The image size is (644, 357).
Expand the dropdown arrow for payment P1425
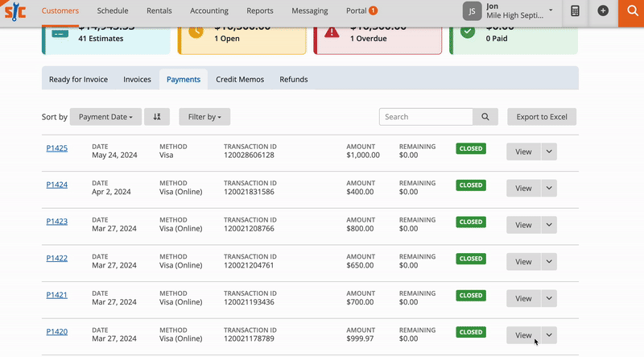point(549,152)
